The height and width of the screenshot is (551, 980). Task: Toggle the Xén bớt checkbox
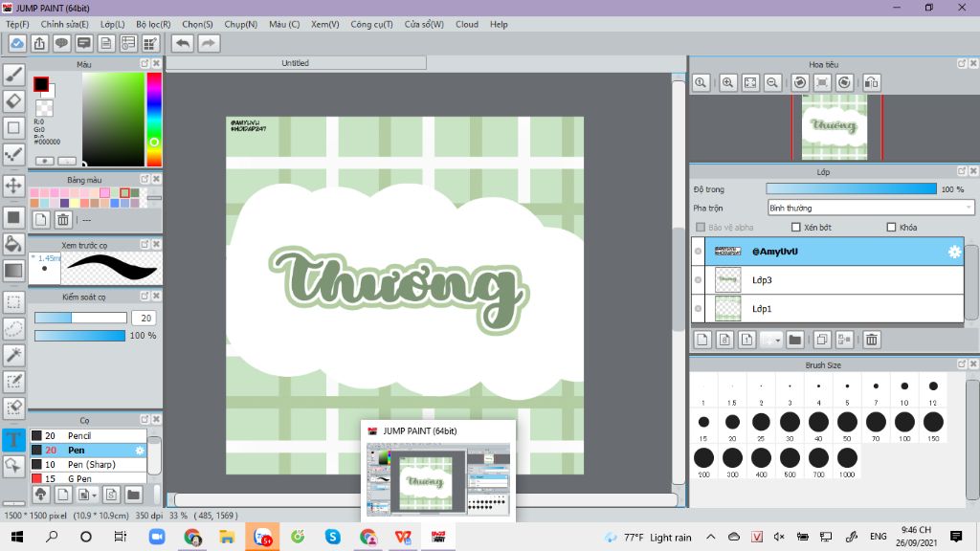click(x=795, y=228)
